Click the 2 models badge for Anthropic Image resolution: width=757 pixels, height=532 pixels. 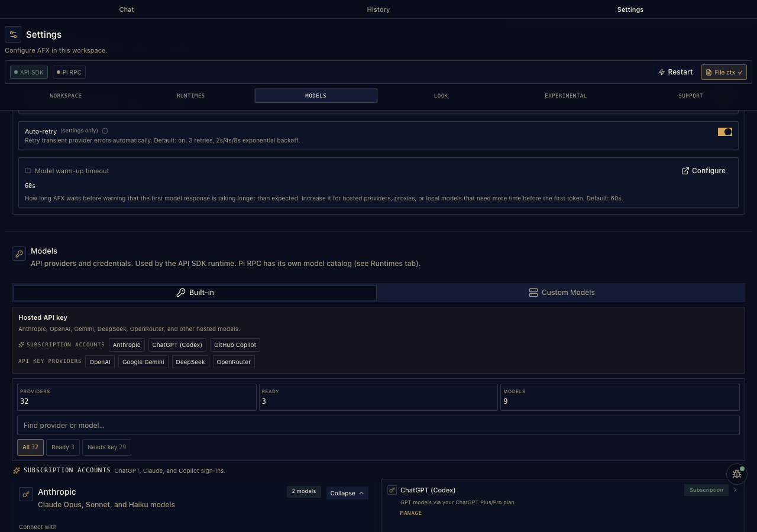[304, 491]
